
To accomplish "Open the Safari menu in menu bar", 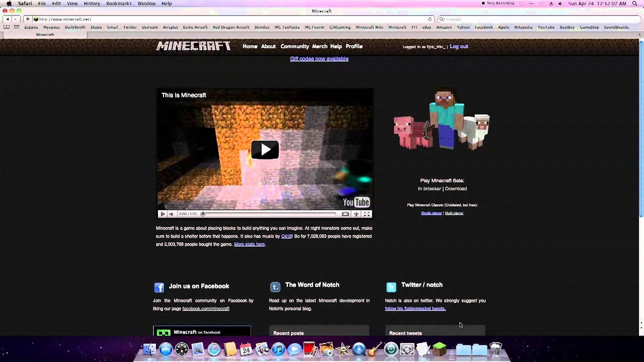I will tap(25, 4).
